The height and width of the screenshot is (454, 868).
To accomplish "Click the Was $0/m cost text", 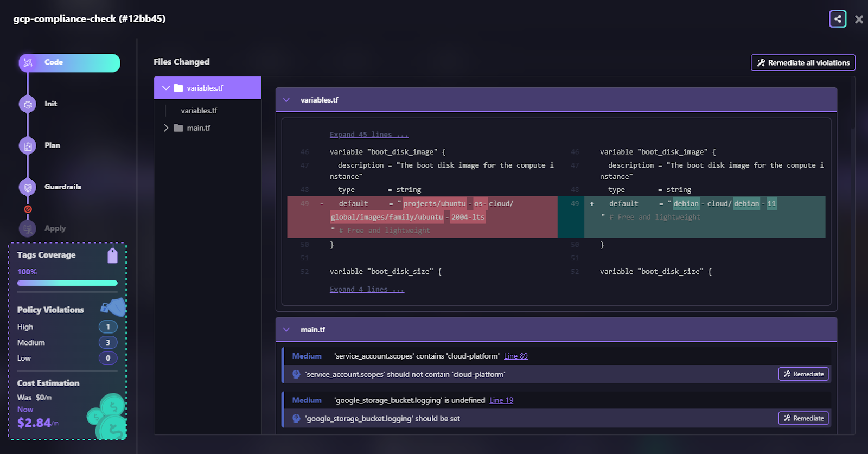I will [x=34, y=398].
